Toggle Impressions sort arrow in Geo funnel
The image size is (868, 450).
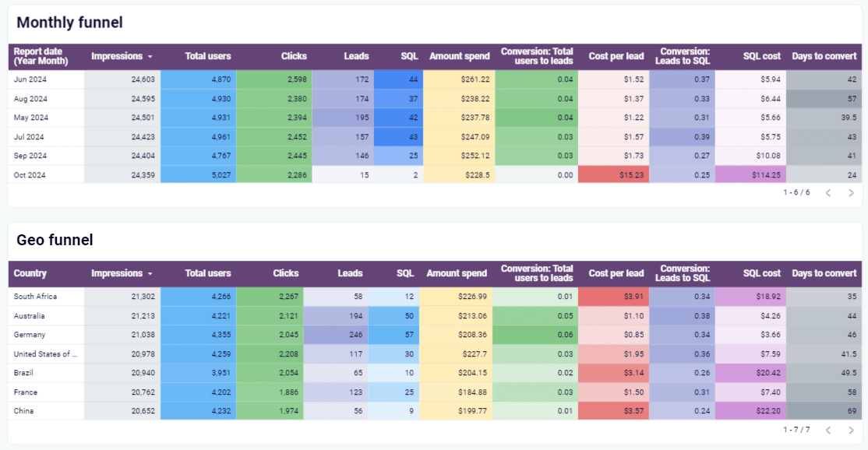150,273
